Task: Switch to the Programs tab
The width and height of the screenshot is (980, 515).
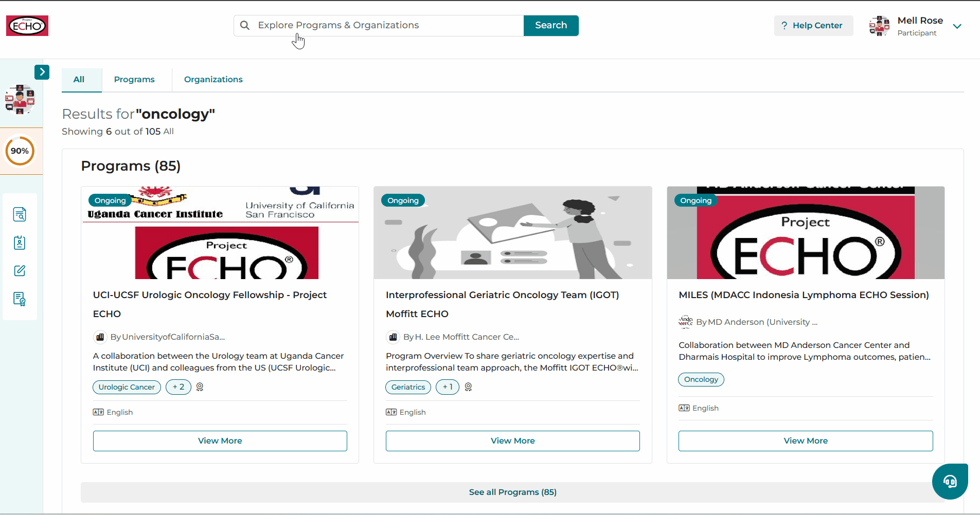Action: [x=134, y=80]
